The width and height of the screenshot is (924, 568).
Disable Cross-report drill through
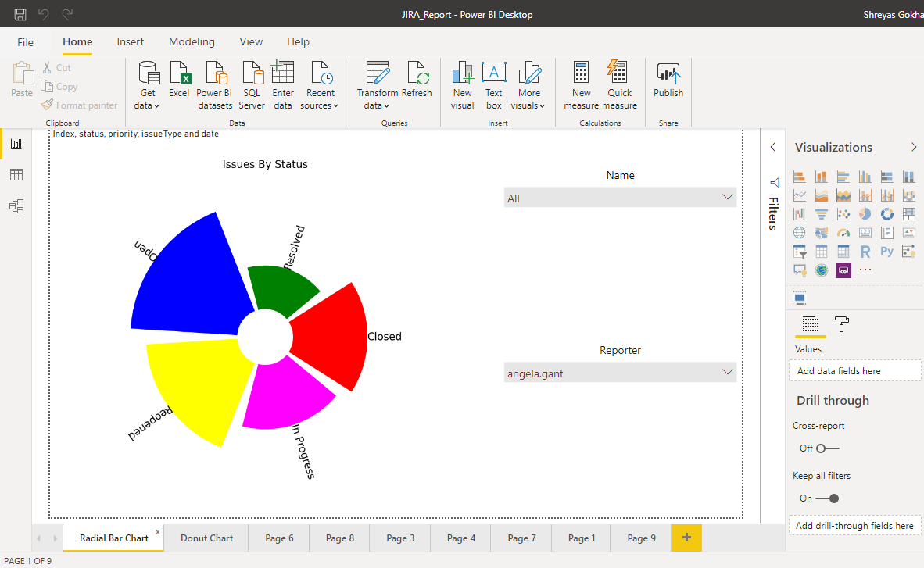point(819,448)
